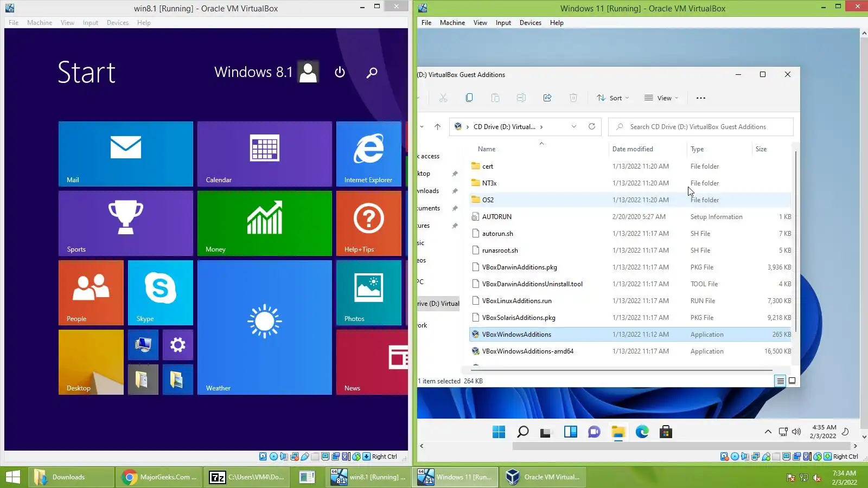This screenshot has height=488, width=868.
Task: Open the Calendar tile
Action: [x=265, y=154]
